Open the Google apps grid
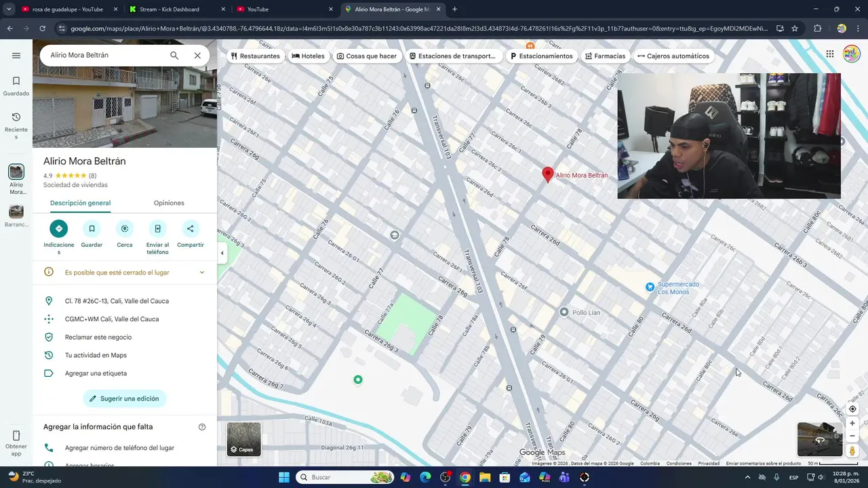868x488 pixels. pos(829,54)
